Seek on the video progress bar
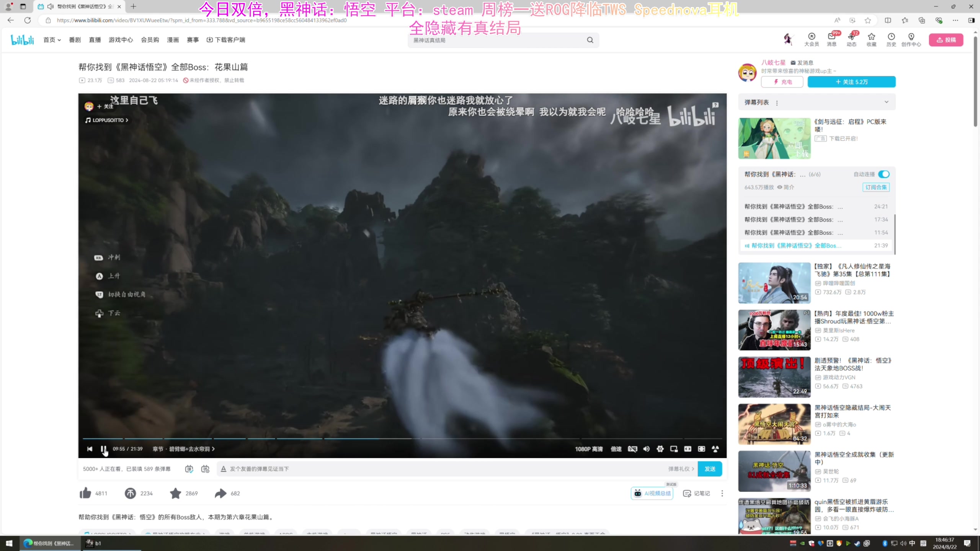980x551 pixels. coord(402,439)
